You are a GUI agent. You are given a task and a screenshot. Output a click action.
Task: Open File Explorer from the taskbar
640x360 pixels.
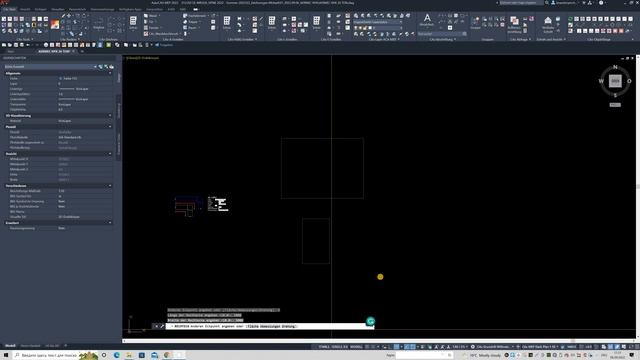click(129, 355)
